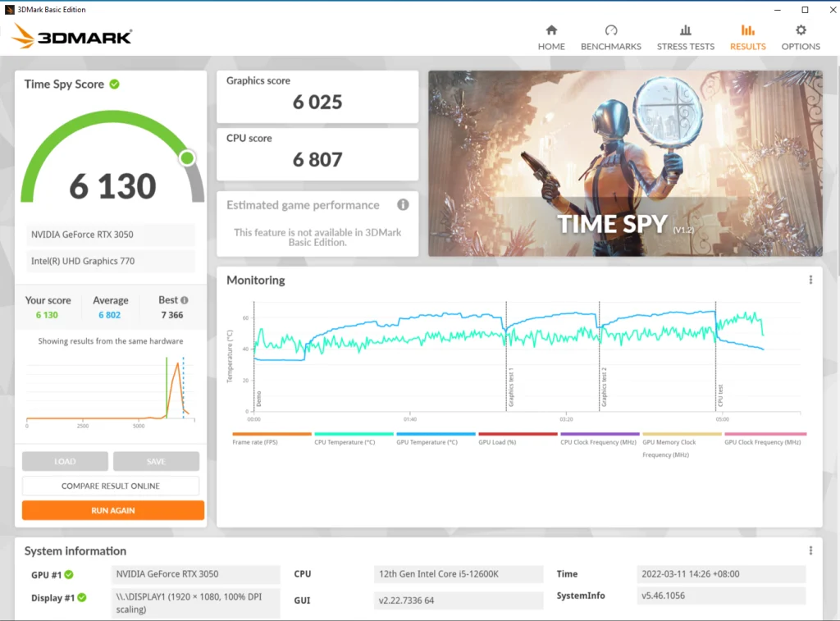This screenshot has height=621, width=840.
Task: Click the orange RUN AGAIN button
Action: (x=113, y=510)
